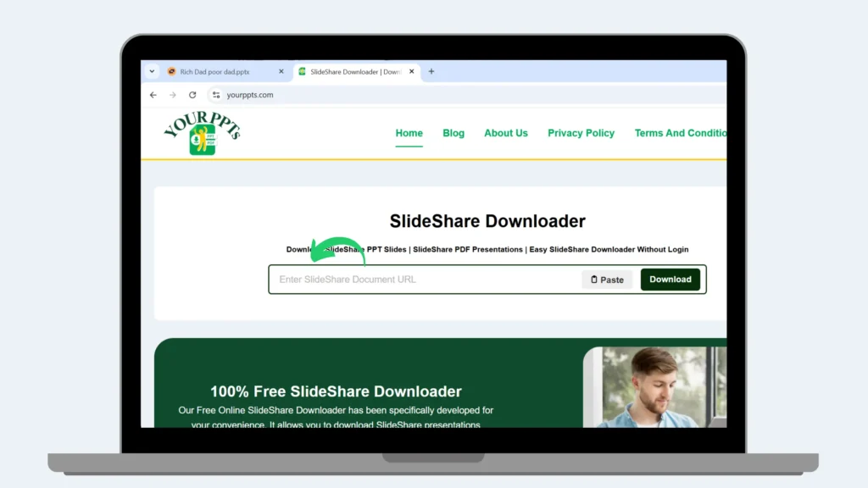Click the Paste button
Image resolution: width=868 pixels, height=488 pixels.
[x=607, y=280]
